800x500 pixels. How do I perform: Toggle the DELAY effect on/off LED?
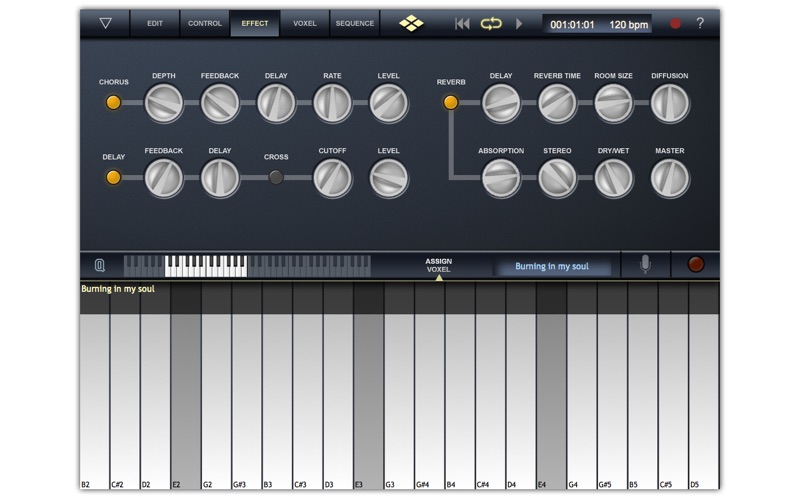(x=113, y=178)
